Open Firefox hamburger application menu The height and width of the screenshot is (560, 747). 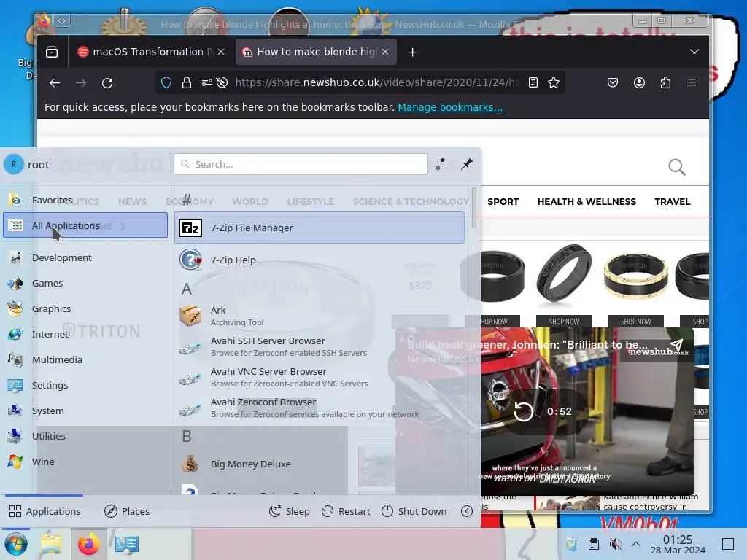[692, 83]
